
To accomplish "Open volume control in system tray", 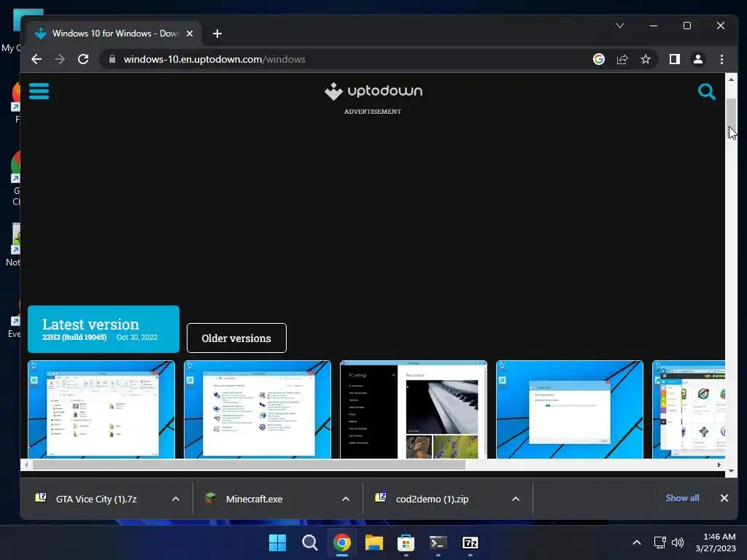I will pyautogui.click(x=678, y=542).
